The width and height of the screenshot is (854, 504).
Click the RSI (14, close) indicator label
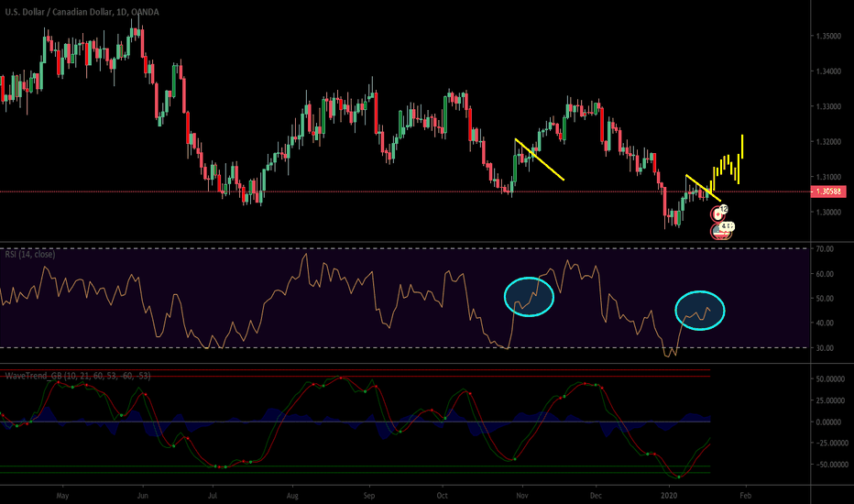(30, 255)
